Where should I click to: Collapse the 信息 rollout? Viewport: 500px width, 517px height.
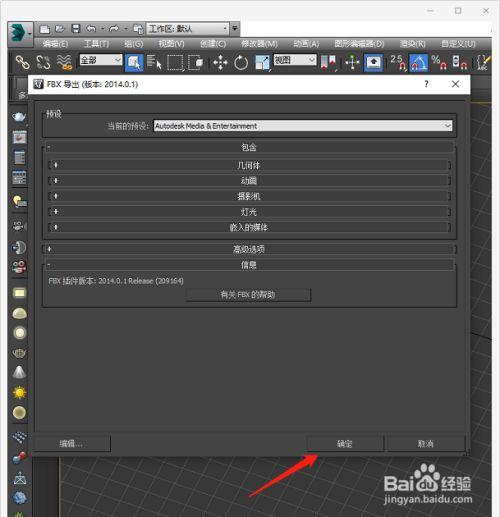249,265
